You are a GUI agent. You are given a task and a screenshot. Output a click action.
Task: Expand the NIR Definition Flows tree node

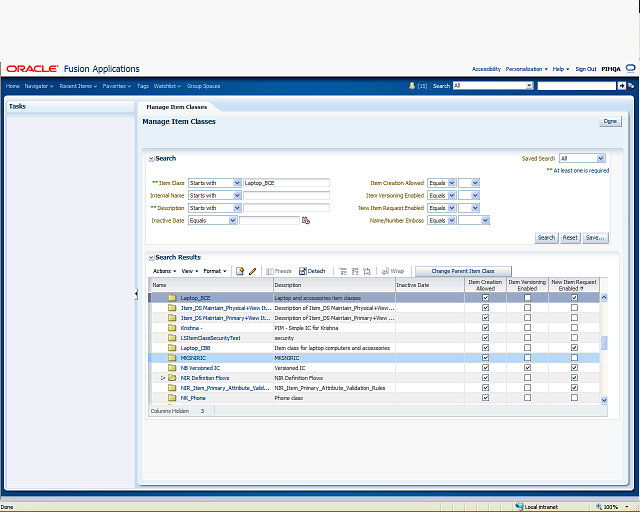163,378
